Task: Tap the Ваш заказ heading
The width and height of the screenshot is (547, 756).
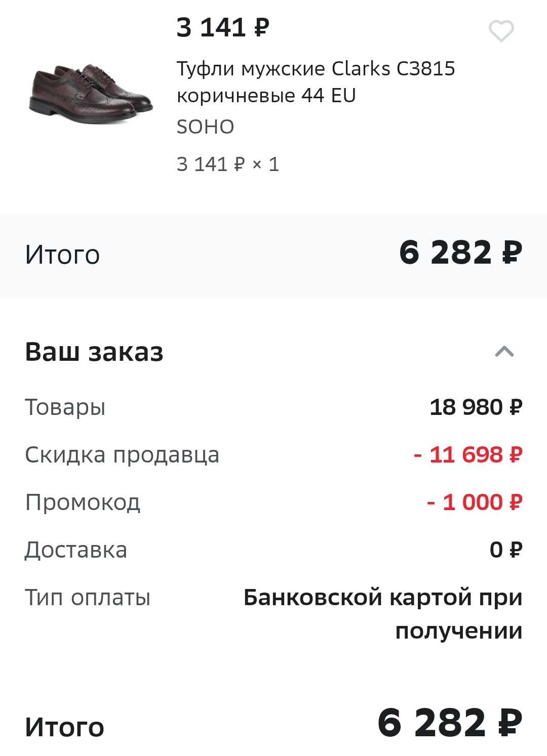Action: pyautogui.click(x=94, y=352)
